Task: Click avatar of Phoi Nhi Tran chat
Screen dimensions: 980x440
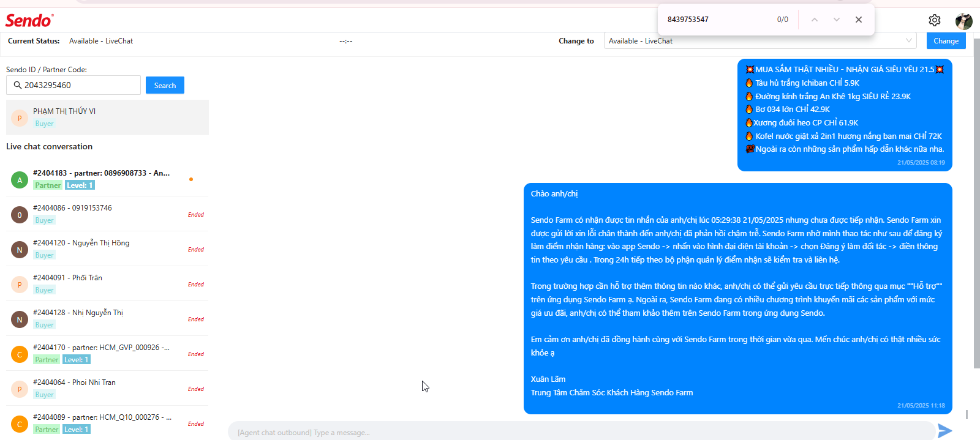Action: [x=20, y=389]
